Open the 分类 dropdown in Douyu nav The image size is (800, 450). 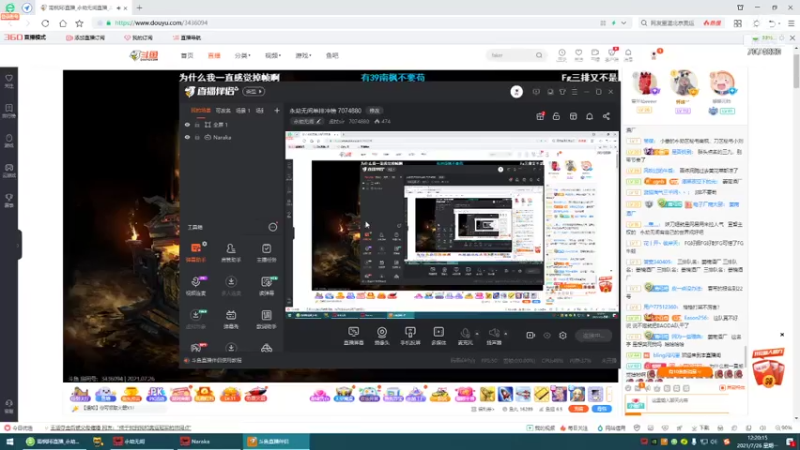click(x=242, y=55)
